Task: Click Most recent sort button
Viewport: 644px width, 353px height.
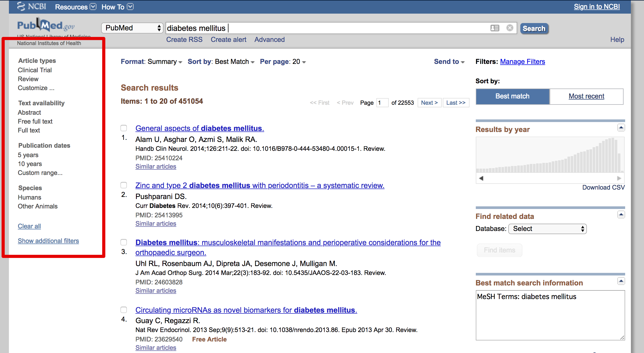Action: pos(586,96)
